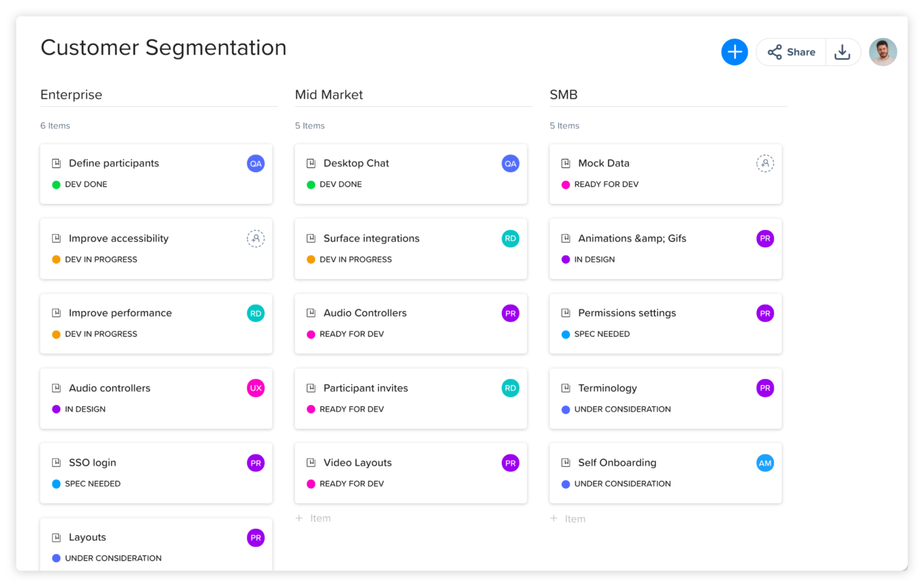Click UX badge on Audio controllers card

coord(255,388)
